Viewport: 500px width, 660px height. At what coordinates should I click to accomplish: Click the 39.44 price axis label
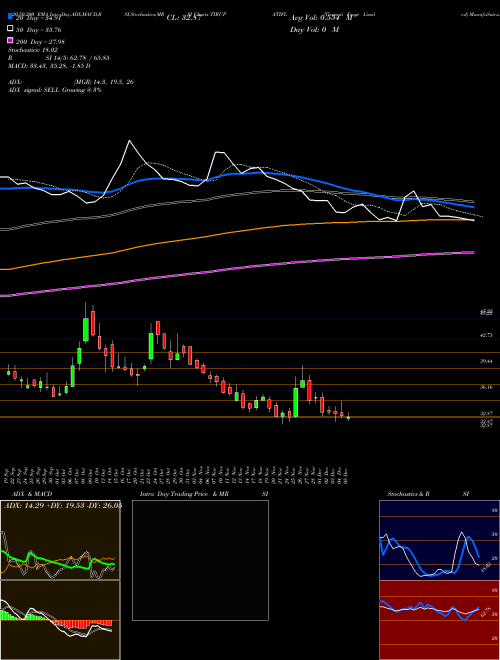tap(487, 361)
